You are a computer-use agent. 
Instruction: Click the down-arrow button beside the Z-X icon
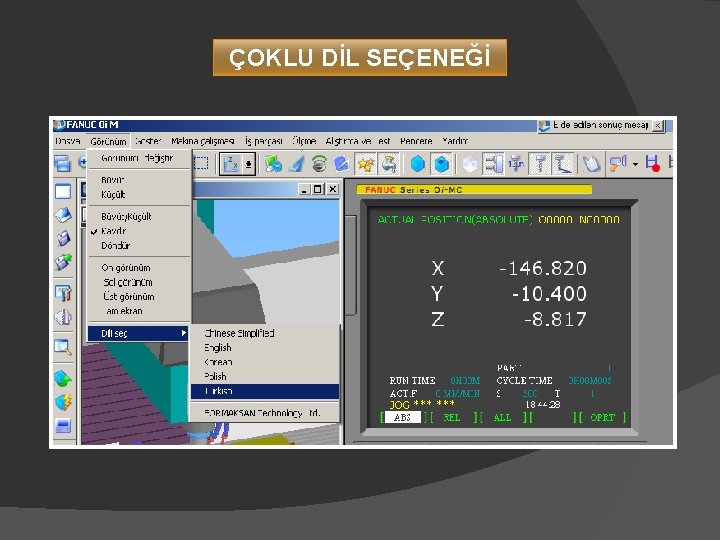pos(248,164)
